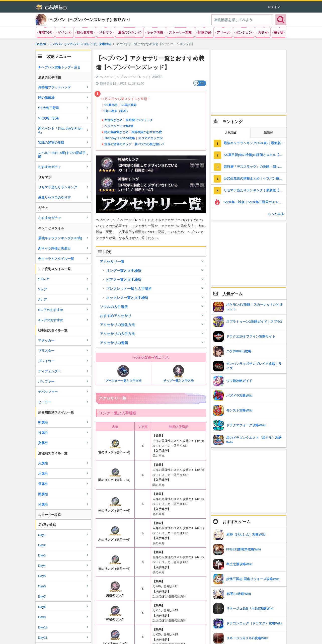Click the FFBE War of Visions icon
Screen dimensions: 322x644
(218, 549)
